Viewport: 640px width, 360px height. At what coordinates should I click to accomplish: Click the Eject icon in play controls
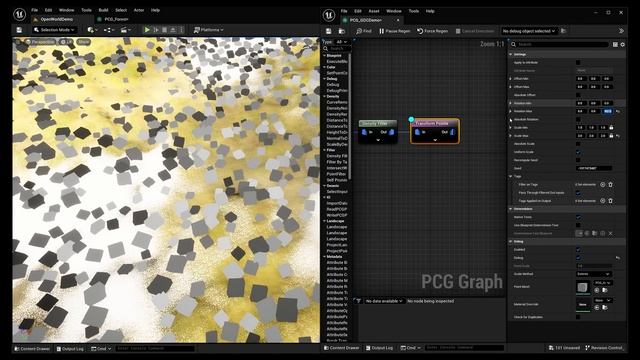(x=173, y=30)
